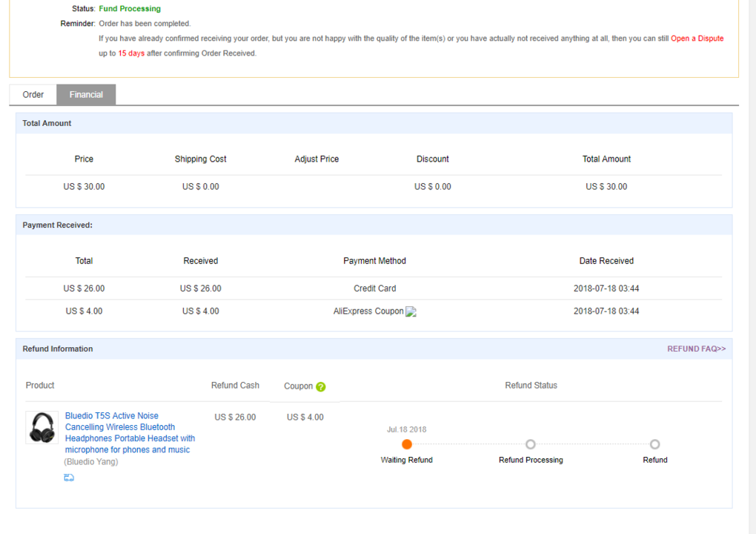Viewport: 756px width, 534px height.
Task: Click the Bluedio Yang seller name
Action: (x=91, y=462)
